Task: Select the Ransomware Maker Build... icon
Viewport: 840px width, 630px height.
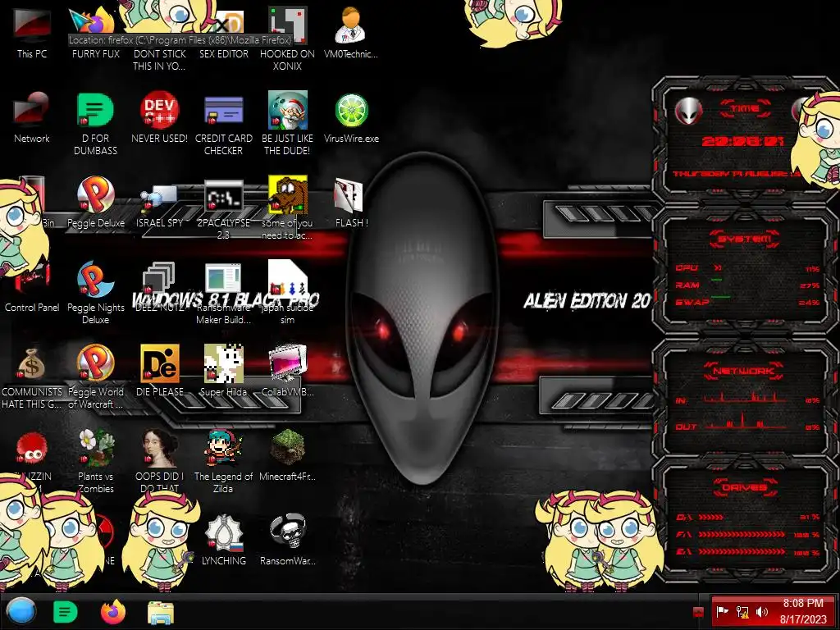Action: (x=223, y=293)
